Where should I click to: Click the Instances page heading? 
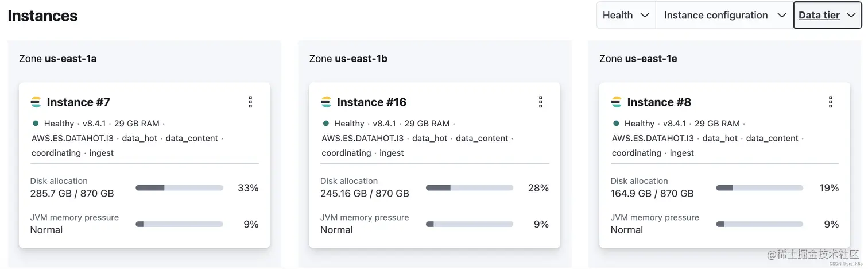click(x=43, y=16)
